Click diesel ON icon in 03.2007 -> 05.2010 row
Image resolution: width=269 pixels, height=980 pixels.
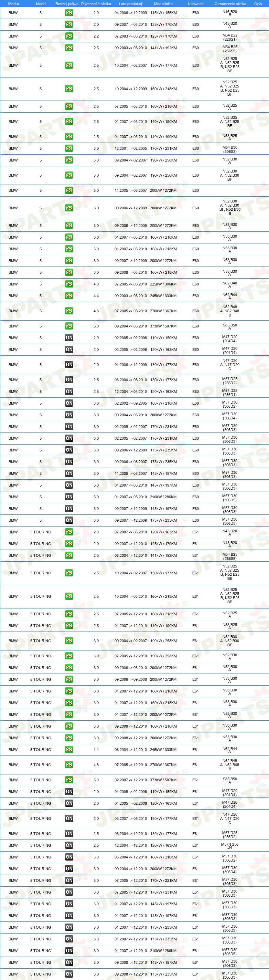(69, 818)
